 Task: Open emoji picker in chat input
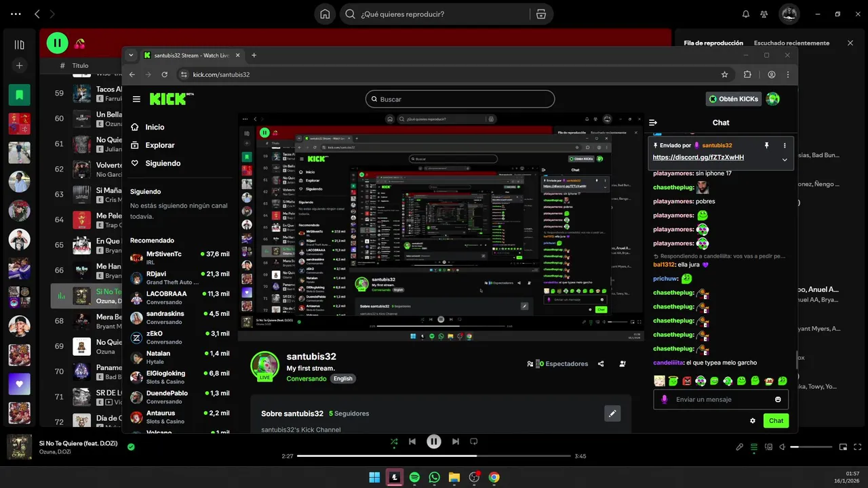pos(778,399)
